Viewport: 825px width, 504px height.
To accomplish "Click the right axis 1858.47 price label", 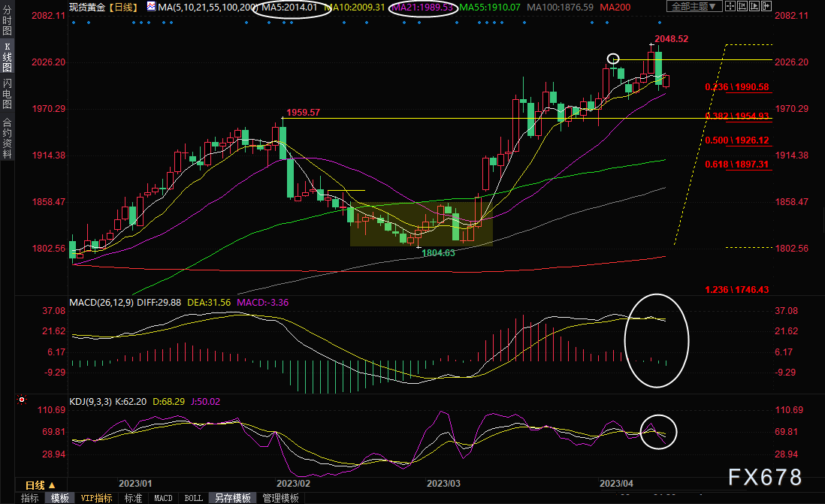I will [791, 201].
